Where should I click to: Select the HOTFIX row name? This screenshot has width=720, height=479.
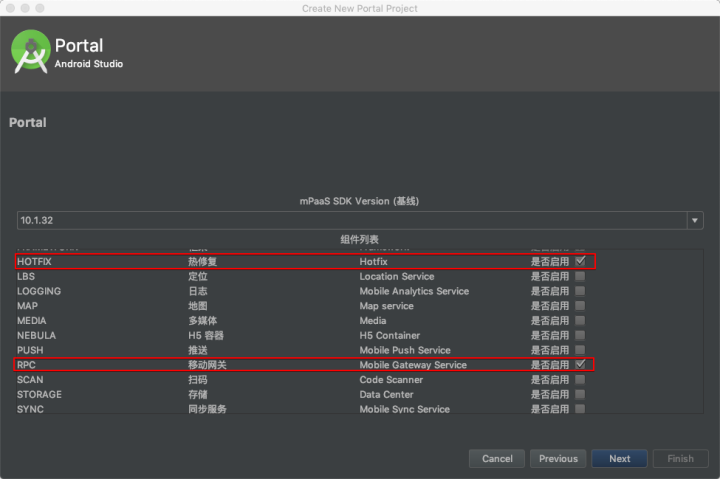tap(34, 262)
